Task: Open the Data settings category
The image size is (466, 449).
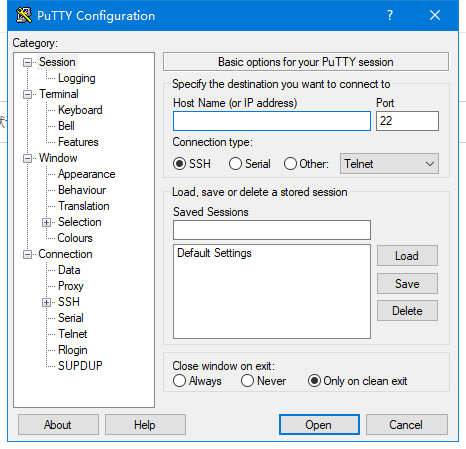Action: click(x=69, y=270)
